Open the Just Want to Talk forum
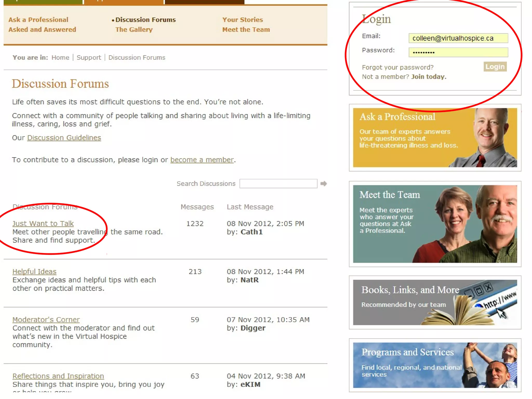 (43, 223)
